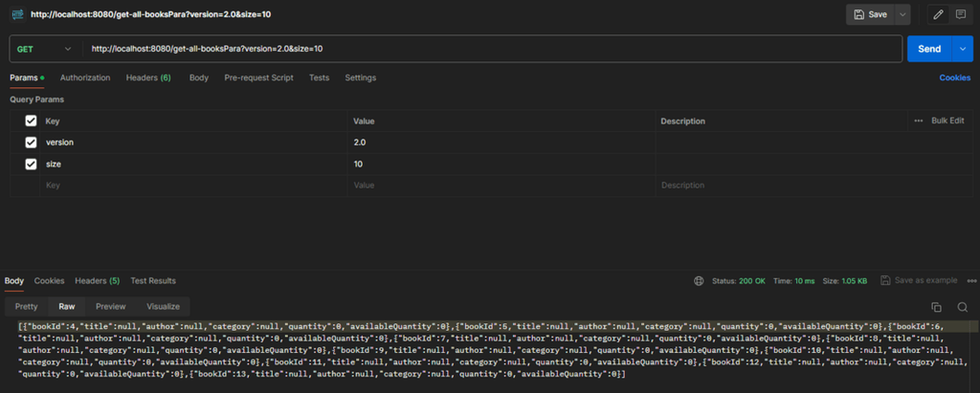The width and height of the screenshot is (980, 393).
Task: Open the Cookies link
Action: (x=954, y=77)
